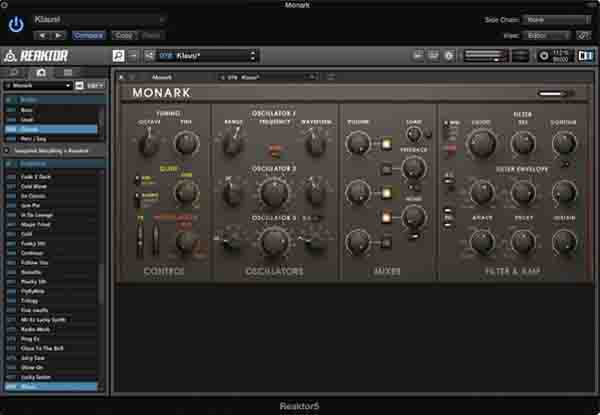Image resolution: width=600 pixels, height=415 pixels.
Task: Go to next preset with right arrow
Action: pos(58,36)
